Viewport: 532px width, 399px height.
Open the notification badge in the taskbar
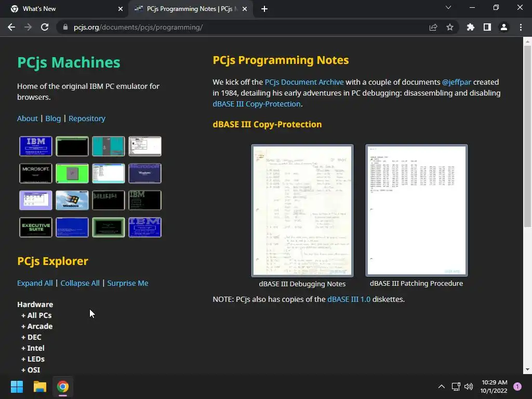517,386
